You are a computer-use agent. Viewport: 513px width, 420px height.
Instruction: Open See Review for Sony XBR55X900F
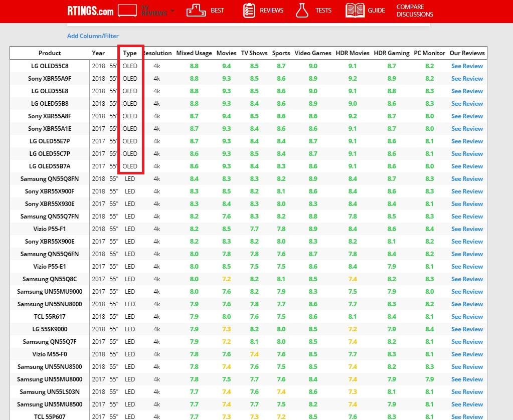pos(467,191)
